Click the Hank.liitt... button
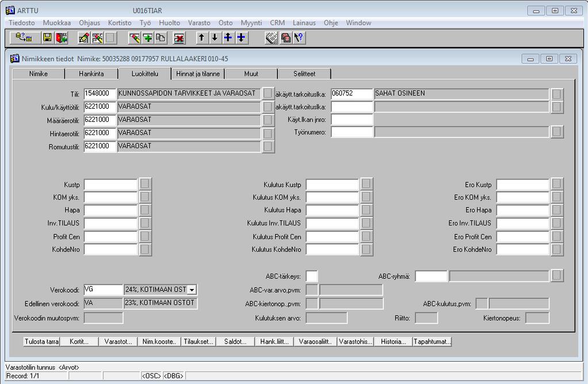 [x=275, y=341]
